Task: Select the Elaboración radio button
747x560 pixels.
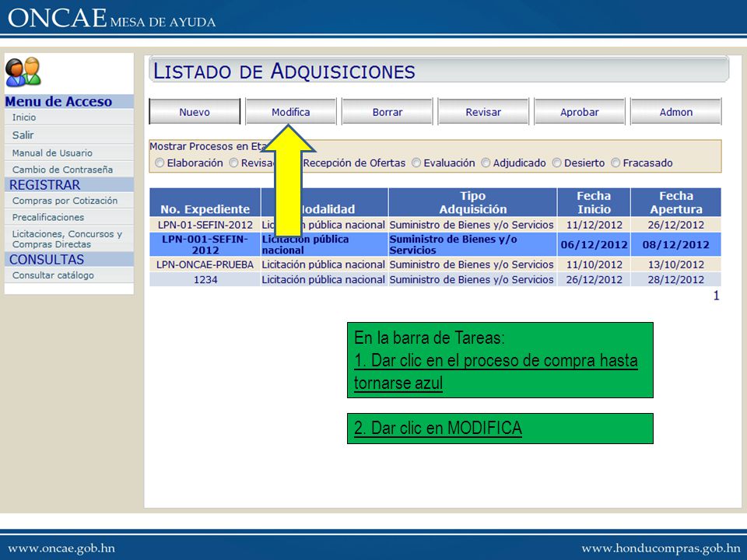Action: (160, 163)
